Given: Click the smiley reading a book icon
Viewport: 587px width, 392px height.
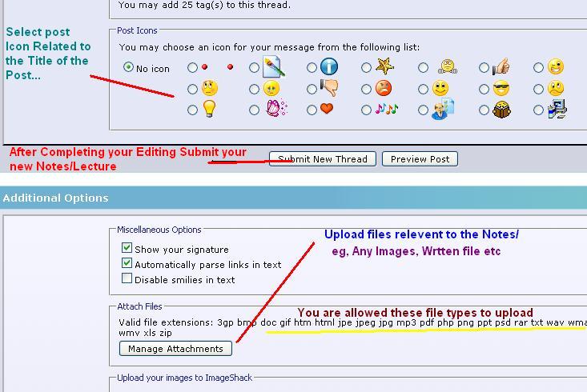Looking at the screenshot, I should pos(501,110).
